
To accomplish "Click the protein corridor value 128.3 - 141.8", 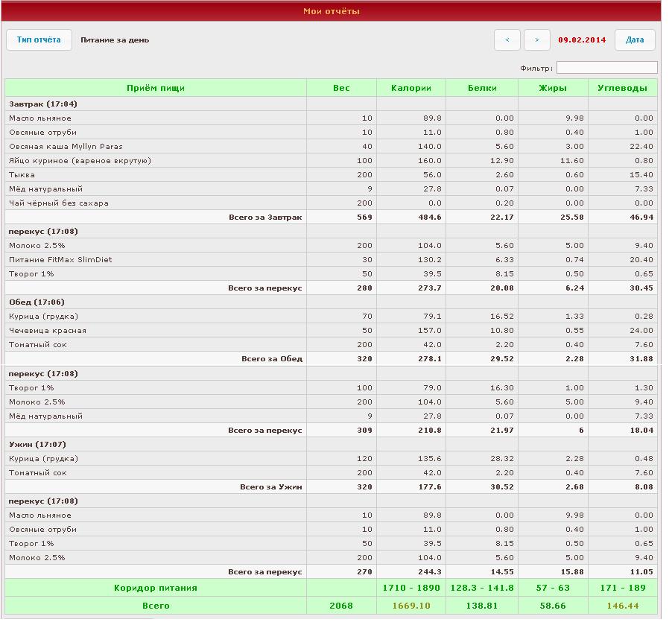I will [482, 588].
